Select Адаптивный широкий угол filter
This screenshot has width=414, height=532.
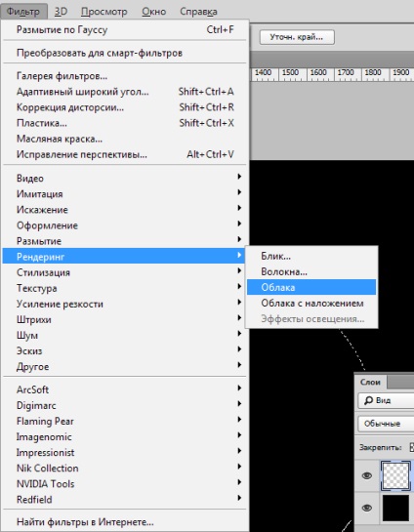tap(125, 92)
